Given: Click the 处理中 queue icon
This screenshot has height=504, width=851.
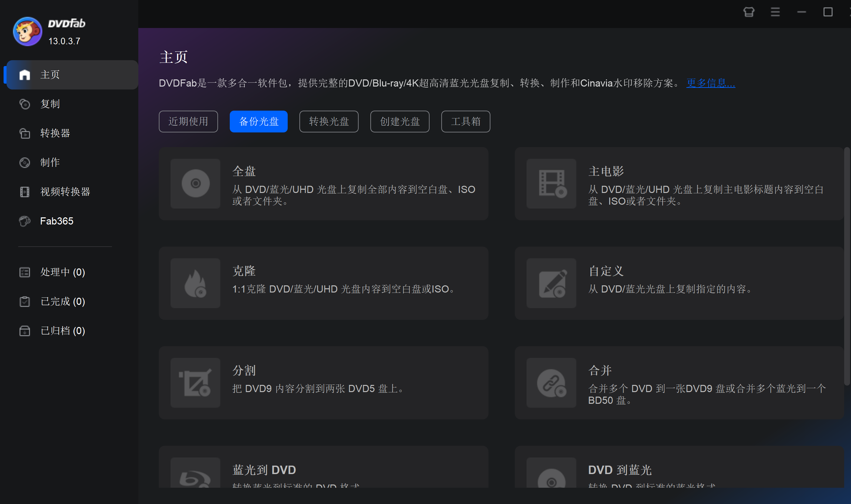Looking at the screenshot, I should pos(25,272).
